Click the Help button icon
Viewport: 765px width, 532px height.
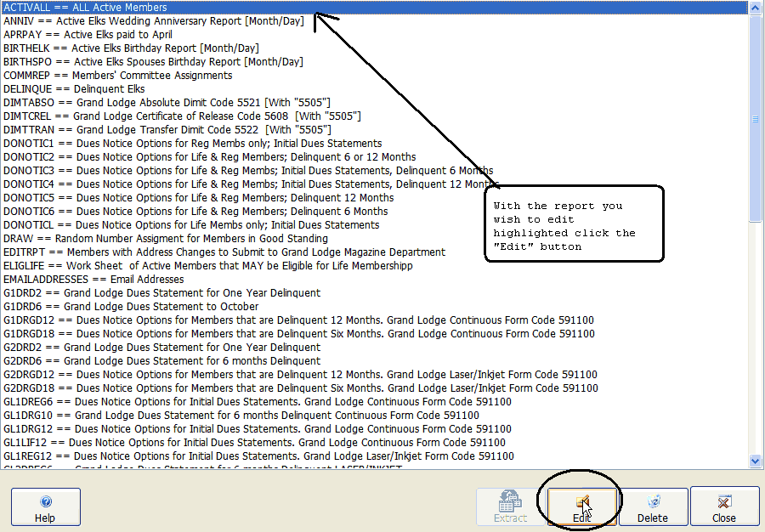[x=45, y=502]
